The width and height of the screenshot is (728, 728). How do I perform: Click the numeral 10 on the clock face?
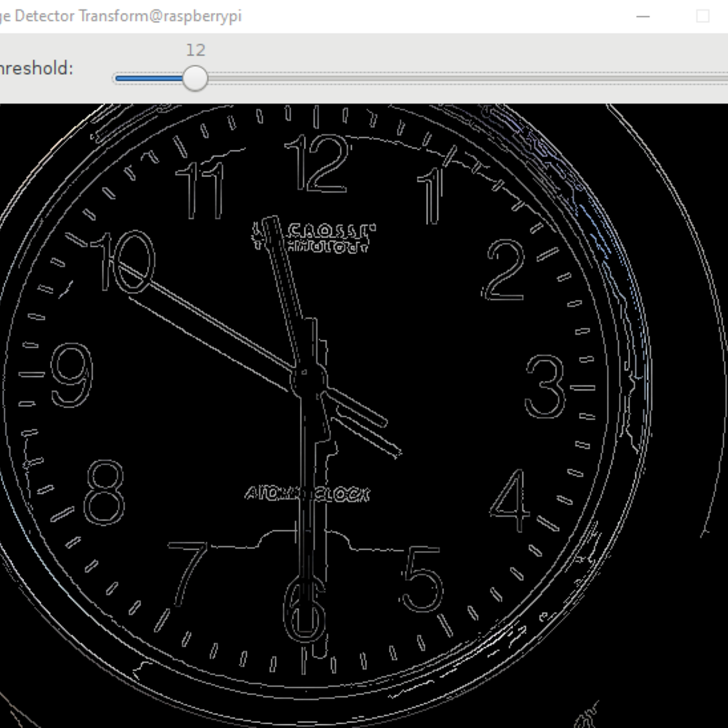123,262
